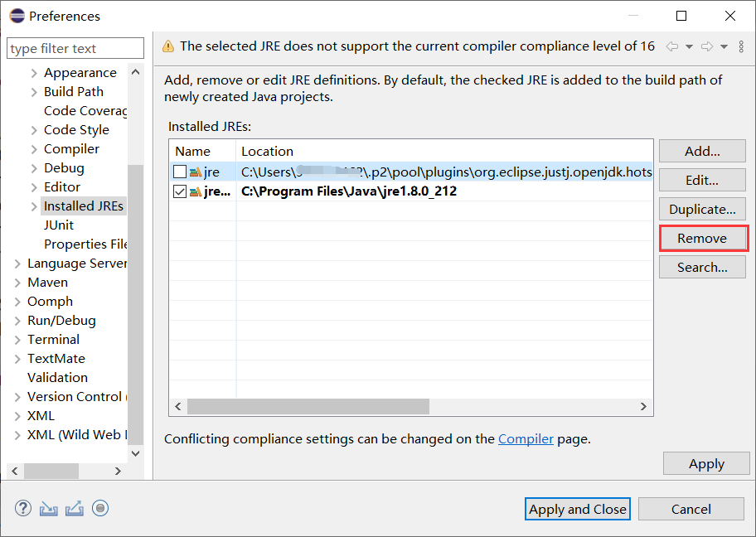Open the Maven preference page
This screenshot has width=756, height=537.
coord(47,282)
